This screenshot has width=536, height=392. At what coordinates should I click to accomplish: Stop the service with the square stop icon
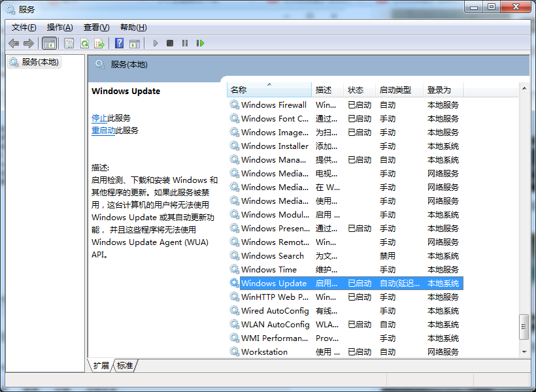click(x=170, y=43)
